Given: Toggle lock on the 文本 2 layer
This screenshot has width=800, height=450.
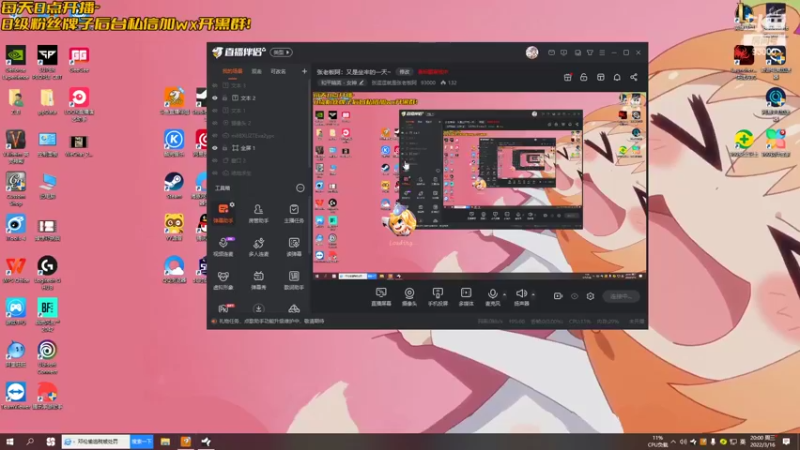Looking at the screenshot, I should point(224,98).
